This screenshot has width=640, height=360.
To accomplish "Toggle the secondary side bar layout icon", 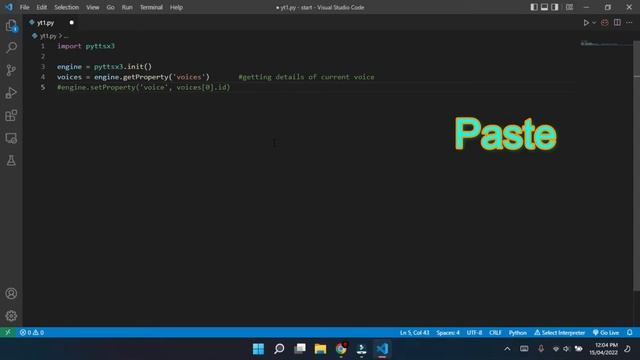I will [555, 7].
